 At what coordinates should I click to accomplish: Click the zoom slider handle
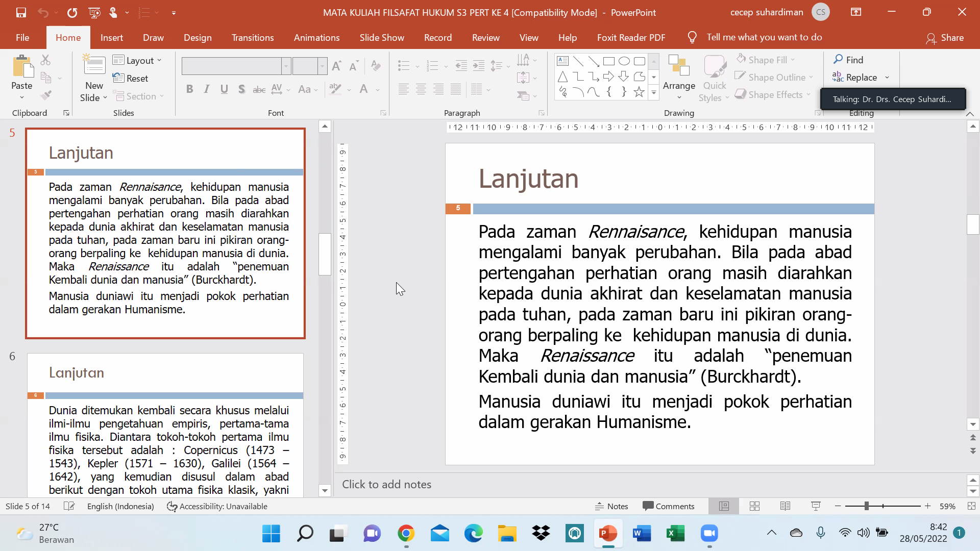(866, 506)
